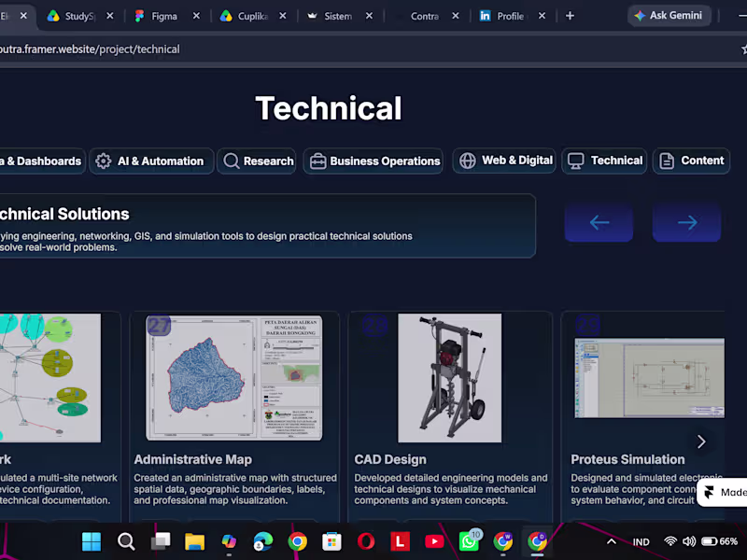The height and width of the screenshot is (560, 747).
Task: Switch to the Figma browser tab
Action: pyautogui.click(x=164, y=16)
